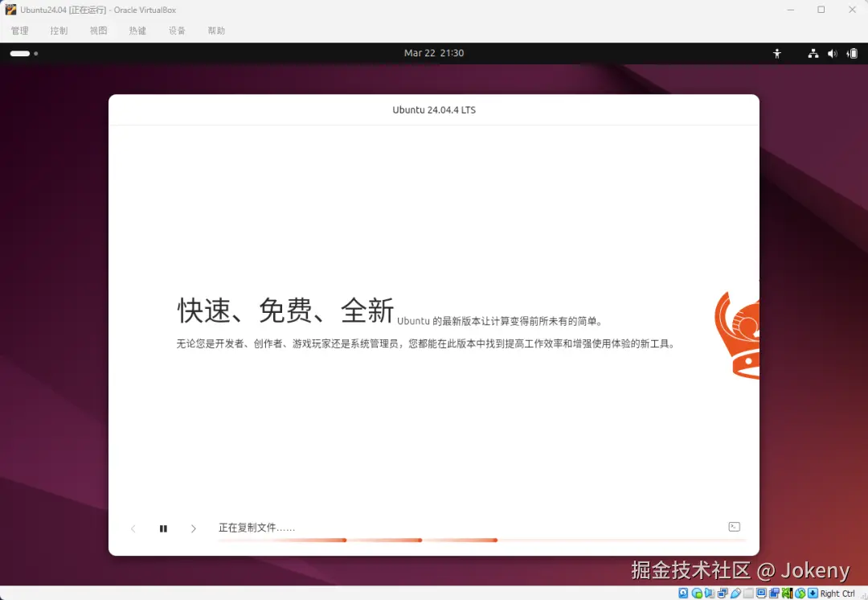The image size is (868, 600).
Task: Click the sentence starting with 无论您是开发者
Action: [425, 344]
